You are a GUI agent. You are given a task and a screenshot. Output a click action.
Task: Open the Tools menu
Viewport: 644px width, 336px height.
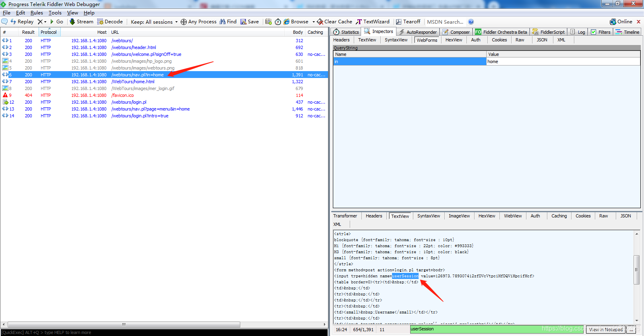pos(55,13)
